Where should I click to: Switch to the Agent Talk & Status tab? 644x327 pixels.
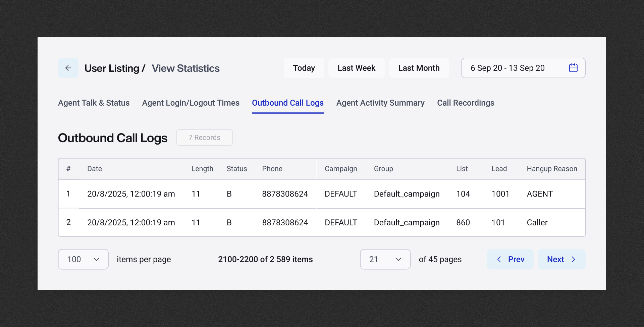pos(94,103)
